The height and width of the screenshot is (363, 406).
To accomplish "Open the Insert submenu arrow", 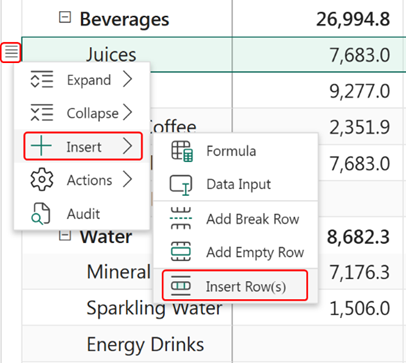I will coord(127,146).
